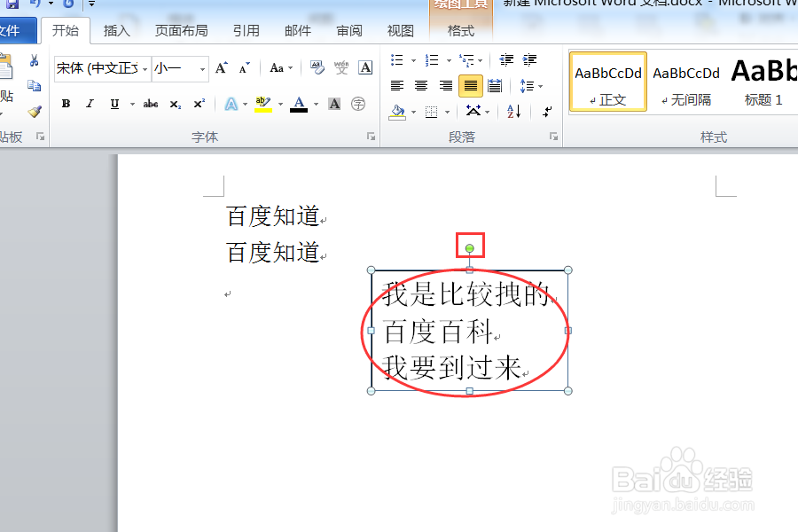Image resolution: width=798 pixels, height=532 pixels.
Task: Open the Font dialog launcher
Action: [x=371, y=137]
